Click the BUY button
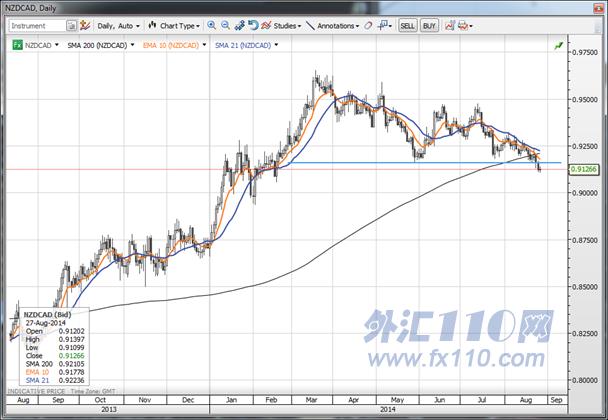The height and width of the screenshot is (420, 608). [429, 26]
